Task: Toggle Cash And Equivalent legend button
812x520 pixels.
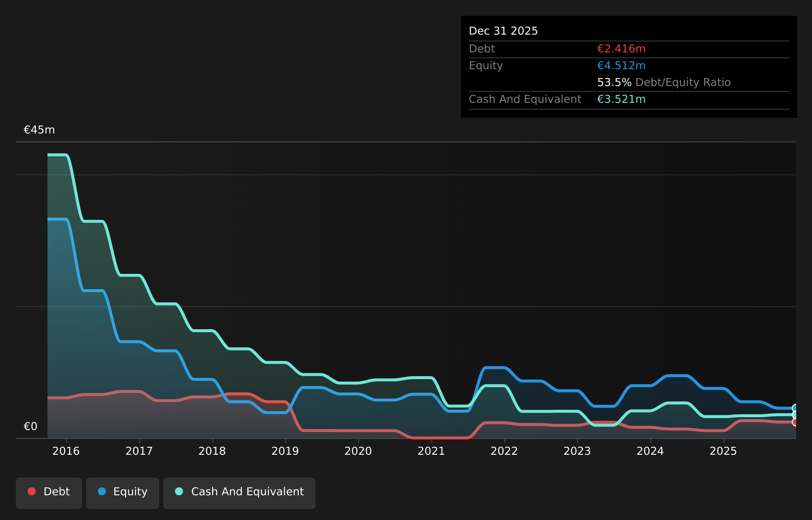Action: tap(239, 493)
